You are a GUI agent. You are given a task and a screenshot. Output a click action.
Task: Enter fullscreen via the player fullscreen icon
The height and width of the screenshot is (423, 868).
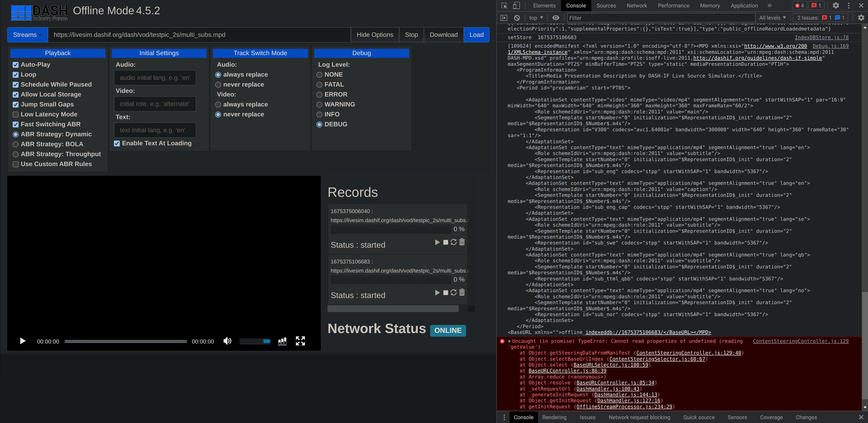click(300, 341)
